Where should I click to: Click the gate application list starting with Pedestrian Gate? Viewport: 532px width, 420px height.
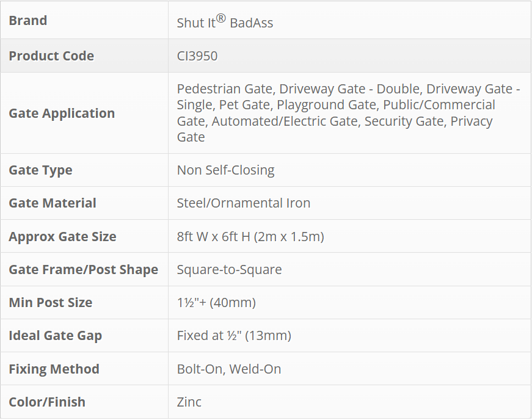coord(348,113)
